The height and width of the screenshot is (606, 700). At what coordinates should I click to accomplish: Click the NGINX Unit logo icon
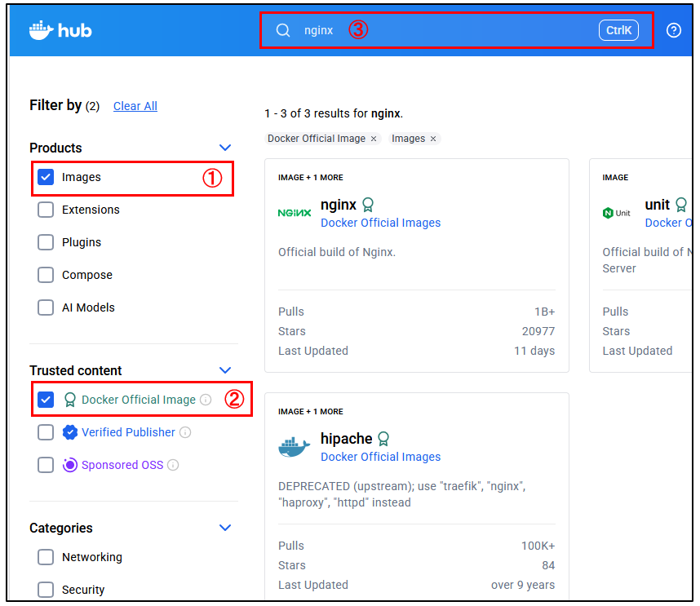tap(616, 213)
